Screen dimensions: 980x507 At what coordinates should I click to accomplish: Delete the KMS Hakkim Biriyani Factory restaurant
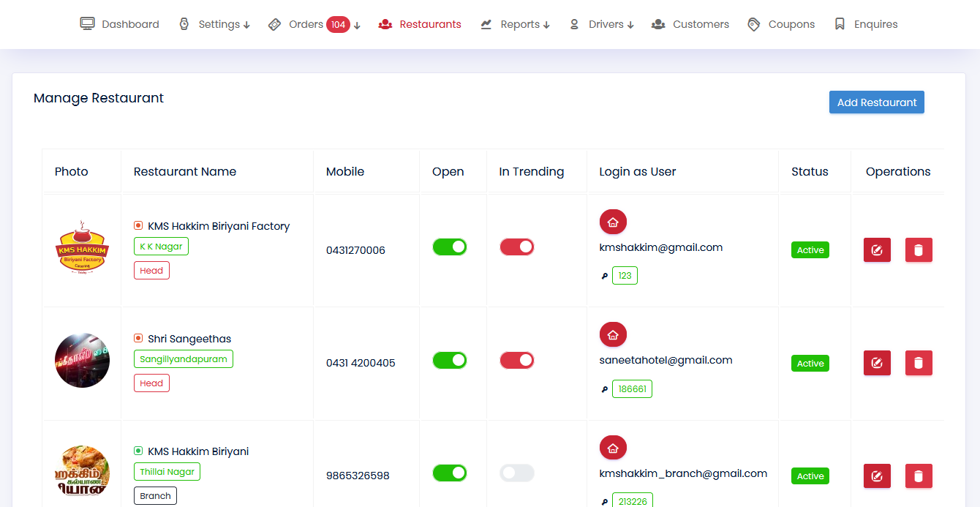click(919, 250)
